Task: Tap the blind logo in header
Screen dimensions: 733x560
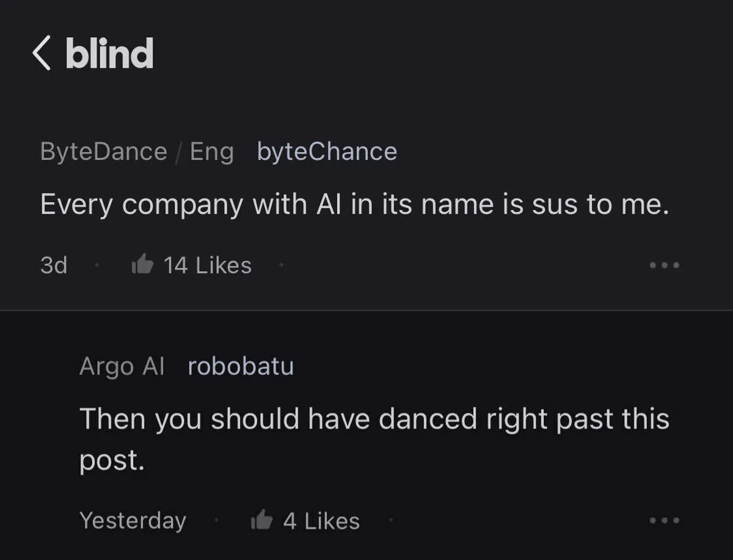Action: coord(109,53)
